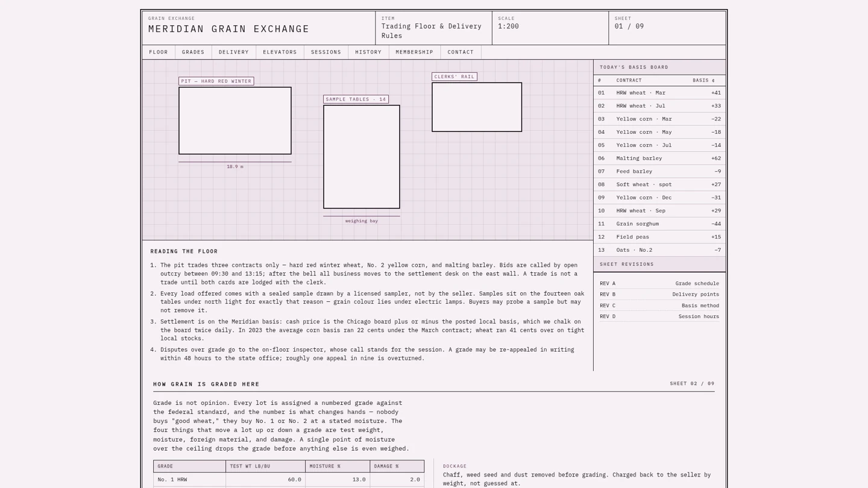Open REV C Basis method revision

pyautogui.click(x=659, y=305)
